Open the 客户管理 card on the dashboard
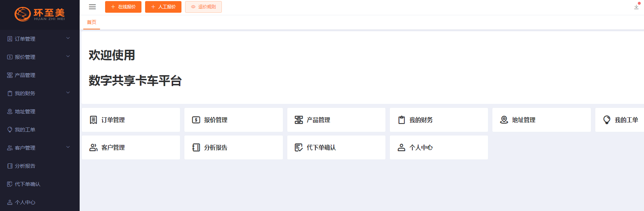 131,147
